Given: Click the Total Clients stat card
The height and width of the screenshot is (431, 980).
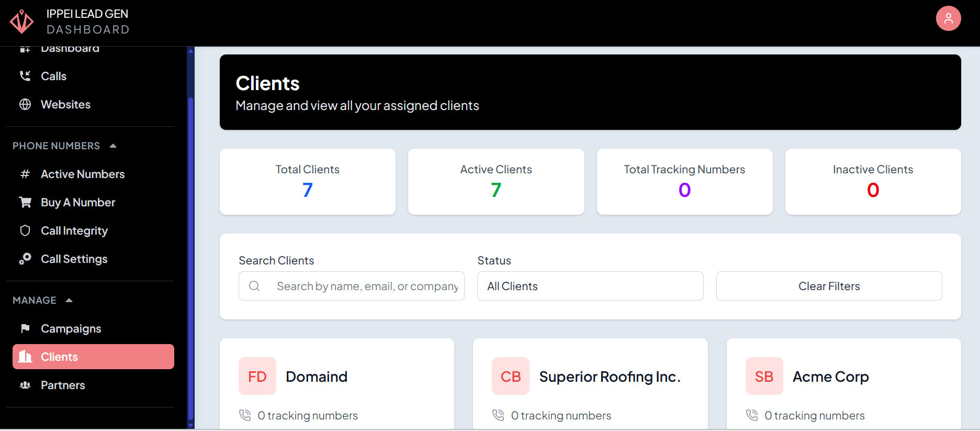Looking at the screenshot, I should tap(308, 182).
